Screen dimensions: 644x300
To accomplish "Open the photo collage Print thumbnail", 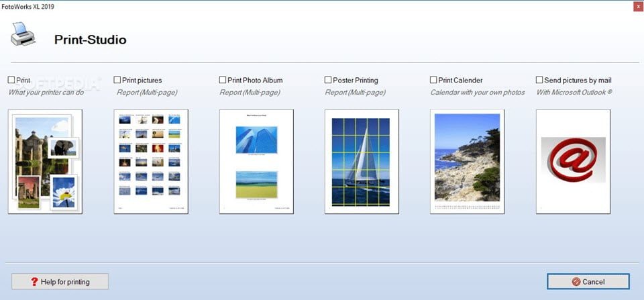I will 45,162.
